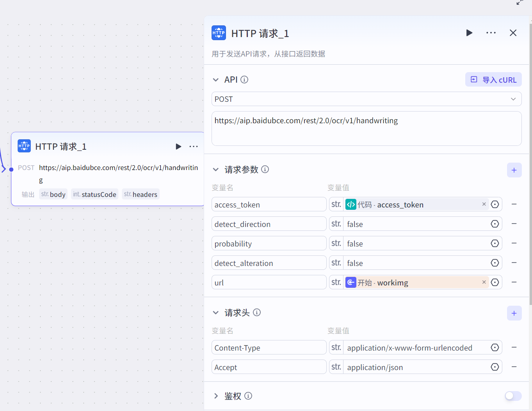Collapse the API section

click(215, 80)
